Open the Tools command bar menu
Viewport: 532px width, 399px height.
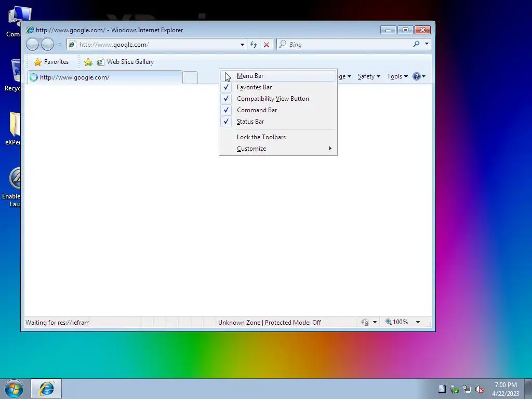(x=397, y=76)
